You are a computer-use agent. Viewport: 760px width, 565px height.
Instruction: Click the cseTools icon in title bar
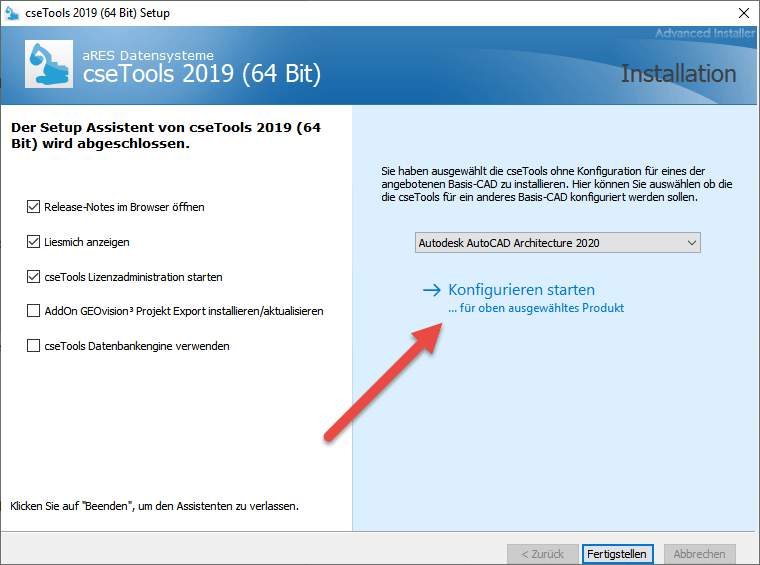point(13,13)
